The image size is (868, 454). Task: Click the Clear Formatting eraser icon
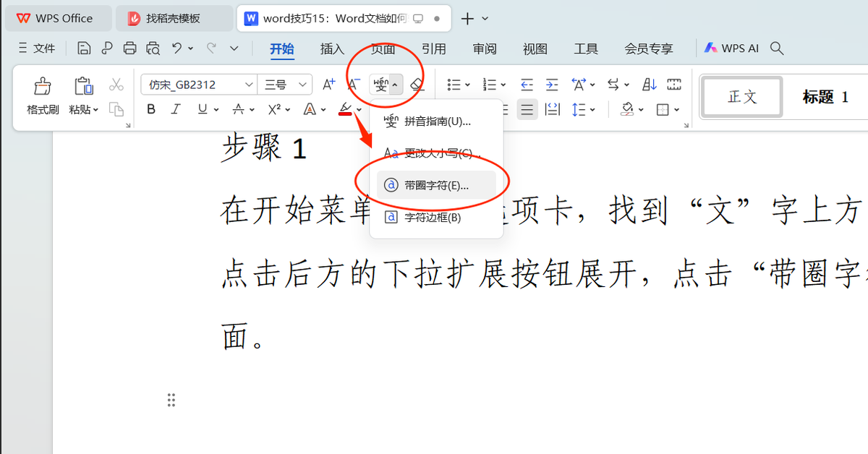pos(417,85)
